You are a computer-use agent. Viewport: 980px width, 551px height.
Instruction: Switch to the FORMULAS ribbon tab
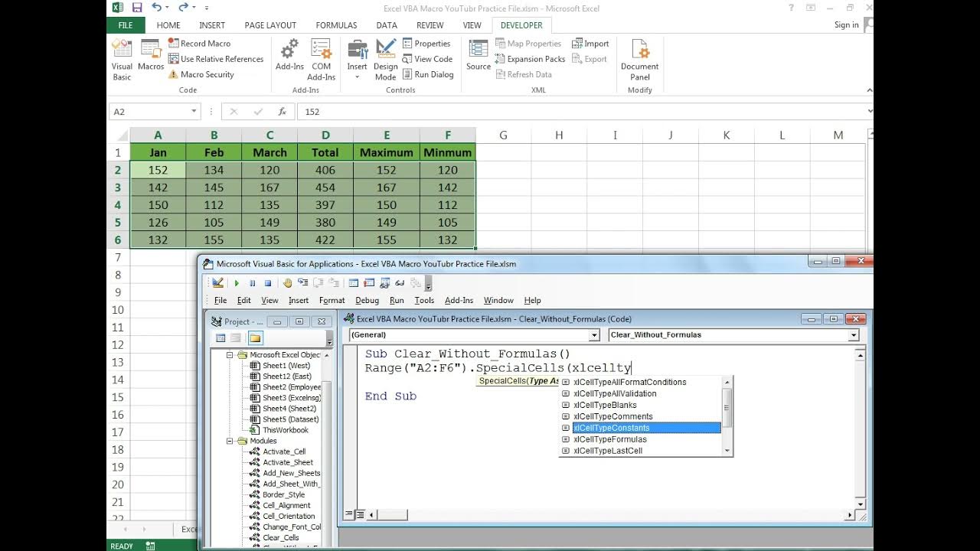(336, 25)
